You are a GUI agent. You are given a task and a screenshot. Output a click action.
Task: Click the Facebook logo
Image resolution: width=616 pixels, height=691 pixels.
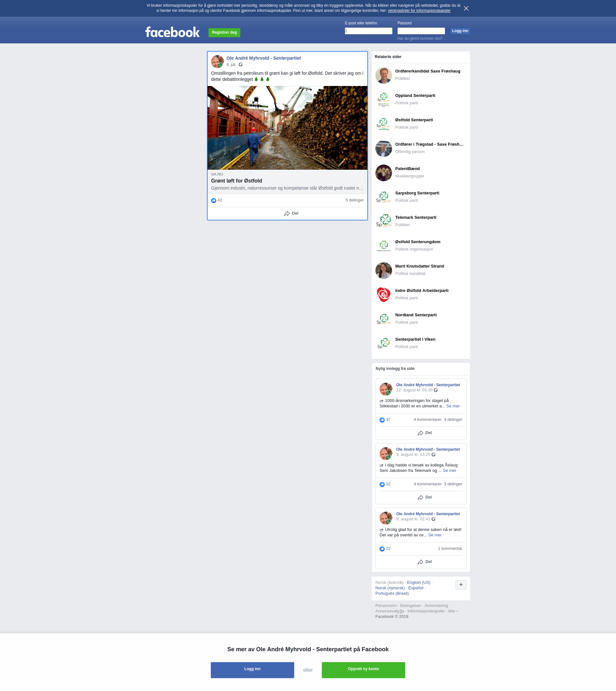point(172,32)
